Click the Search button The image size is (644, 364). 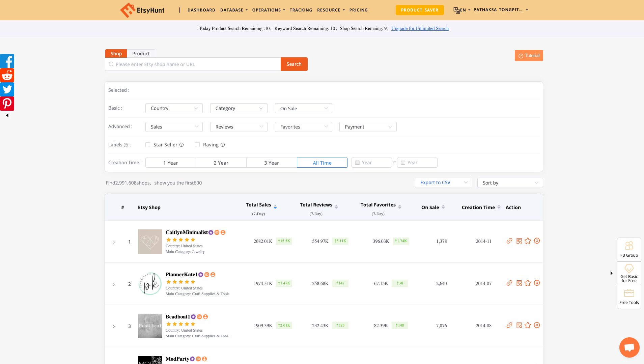(x=294, y=64)
